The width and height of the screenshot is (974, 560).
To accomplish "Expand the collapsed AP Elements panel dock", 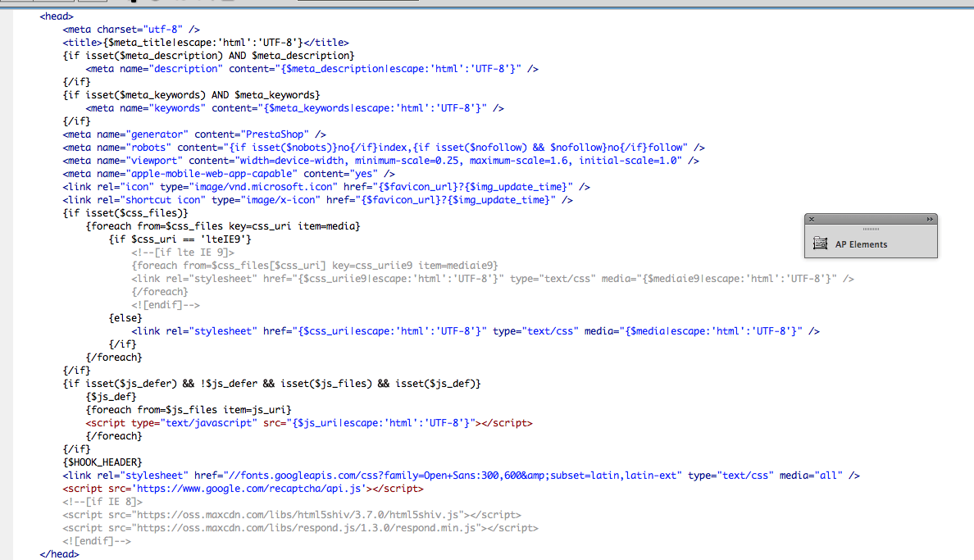I will 930,220.
